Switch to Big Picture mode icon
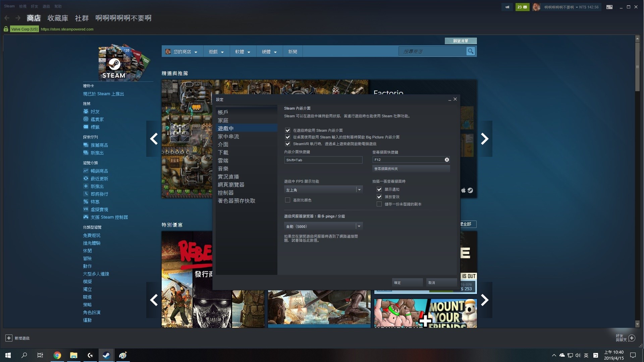 (609, 7)
